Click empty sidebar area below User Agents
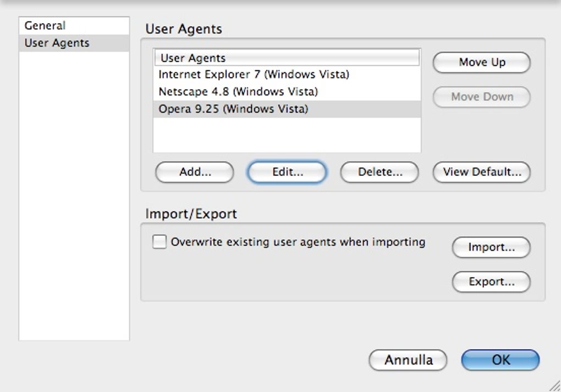 pyautogui.click(x=74, y=192)
